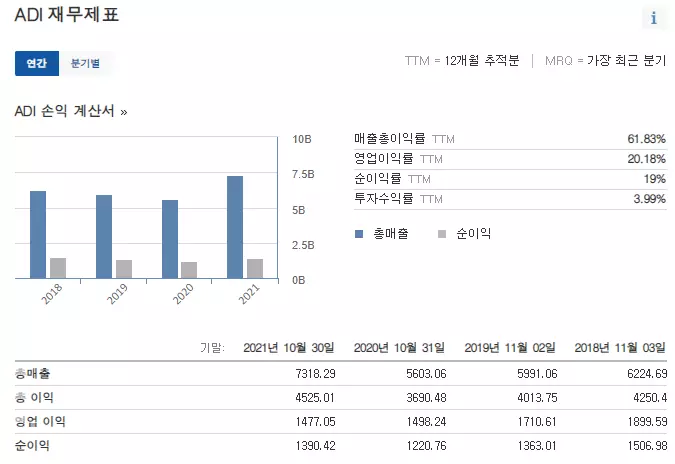
Task: Click the 1506.98 cell
Action: pyautogui.click(x=647, y=446)
